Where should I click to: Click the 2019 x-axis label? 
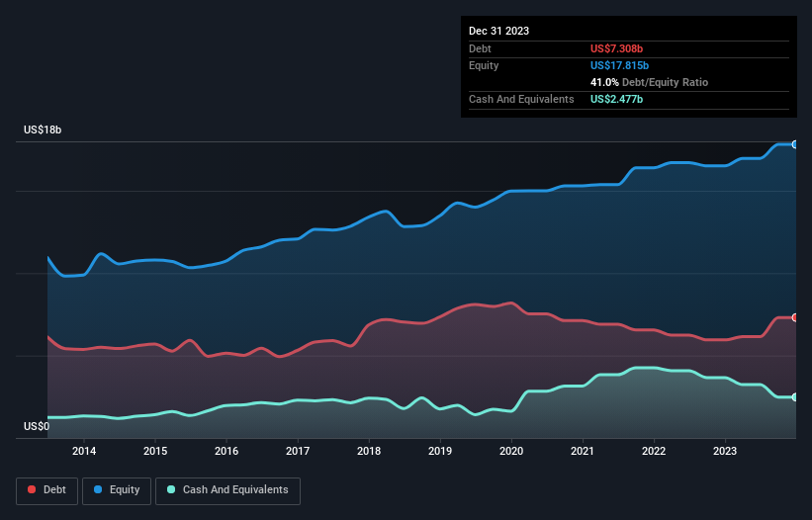(x=440, y=451)
